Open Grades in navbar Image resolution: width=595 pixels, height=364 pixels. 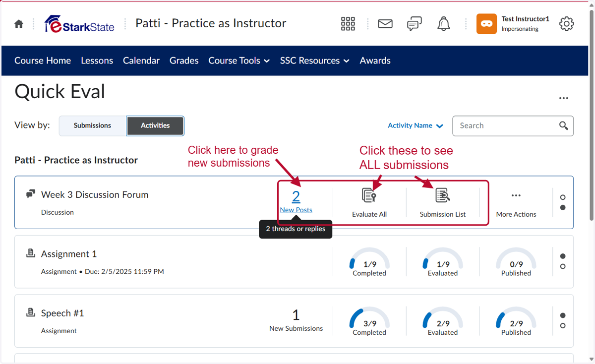[184, 61]
